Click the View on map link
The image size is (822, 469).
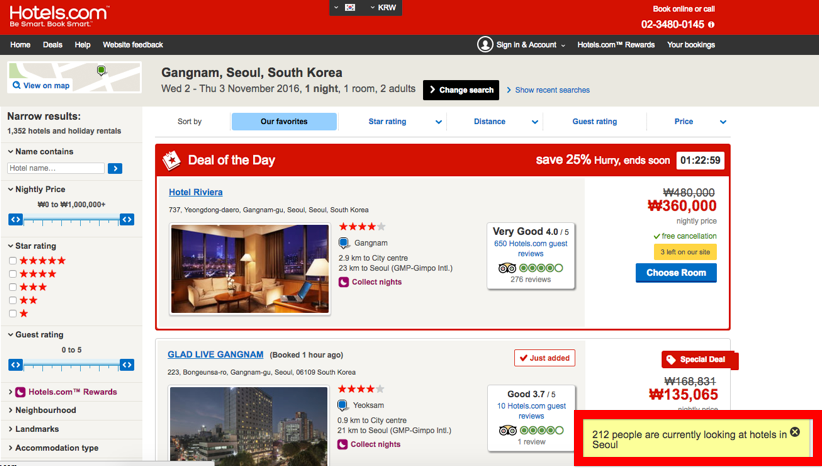(46, 85)
